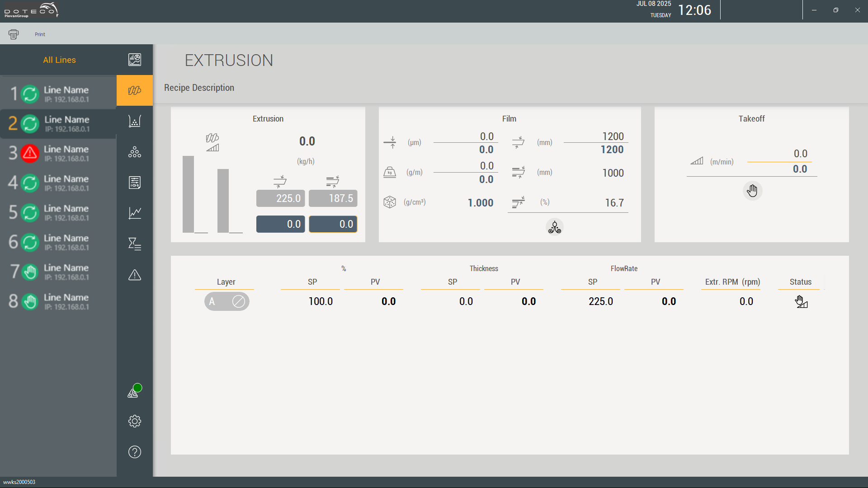Screen dimensions: 868x488
Task: Open the materials cluster icon in sidebar
Action: pos(135,152)
